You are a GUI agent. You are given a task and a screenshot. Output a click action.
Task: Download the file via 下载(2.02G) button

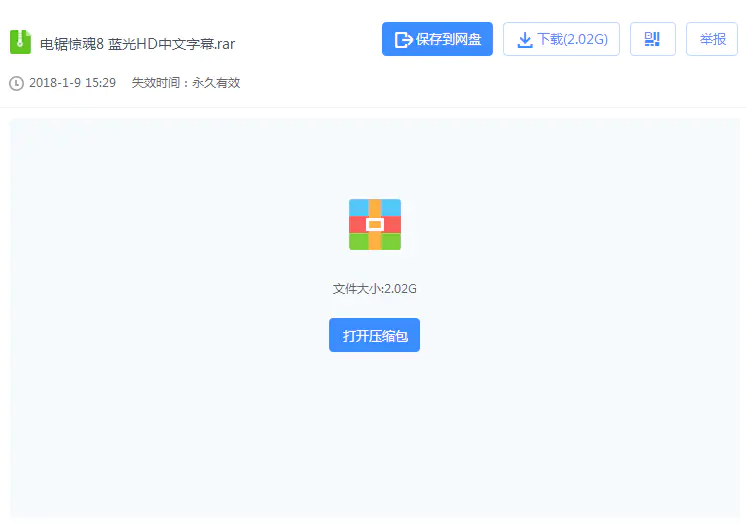pos(561,39)
